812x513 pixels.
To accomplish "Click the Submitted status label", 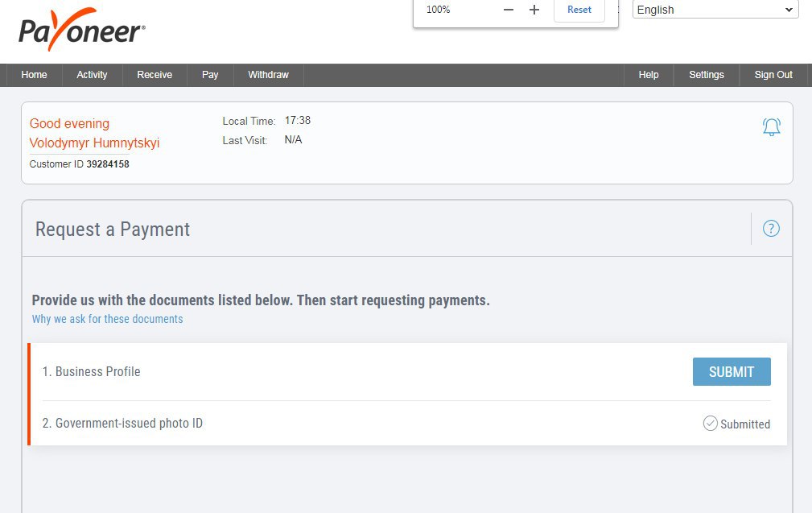I will click(745, 424).
